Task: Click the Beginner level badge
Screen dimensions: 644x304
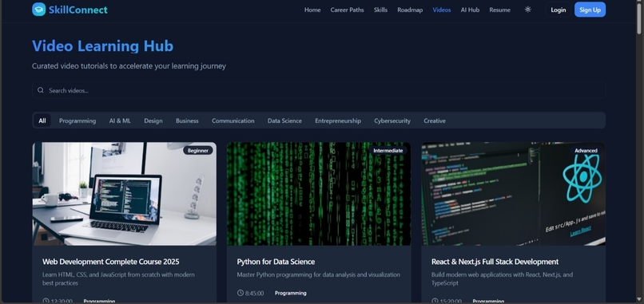Action: click(x=198, y=151)
